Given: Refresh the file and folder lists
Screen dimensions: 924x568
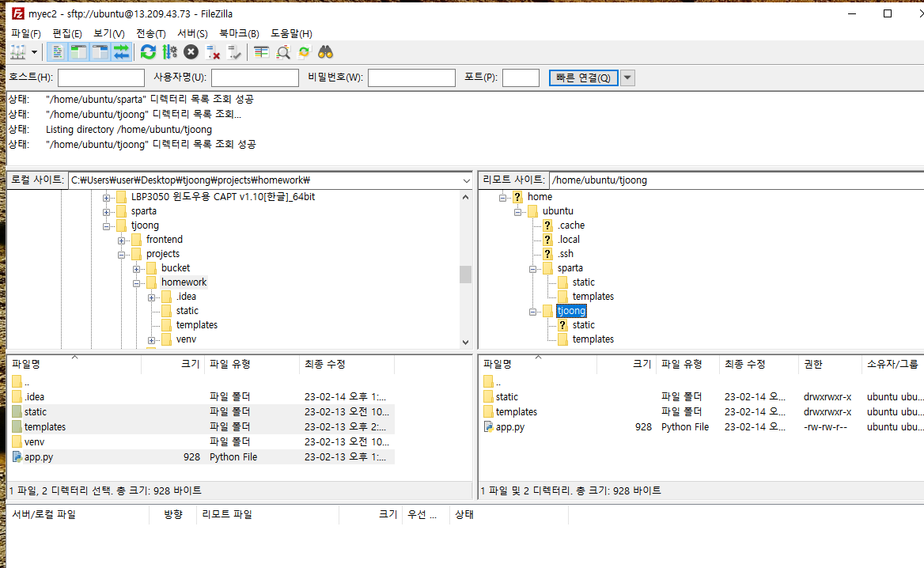Looking at the screenshot, I should [x=148, y=52].
